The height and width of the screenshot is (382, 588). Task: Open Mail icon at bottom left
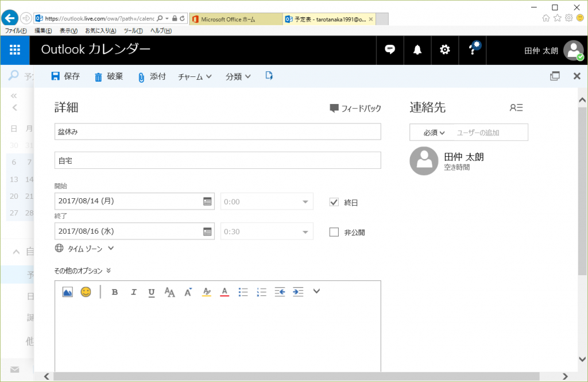point(14,369)
